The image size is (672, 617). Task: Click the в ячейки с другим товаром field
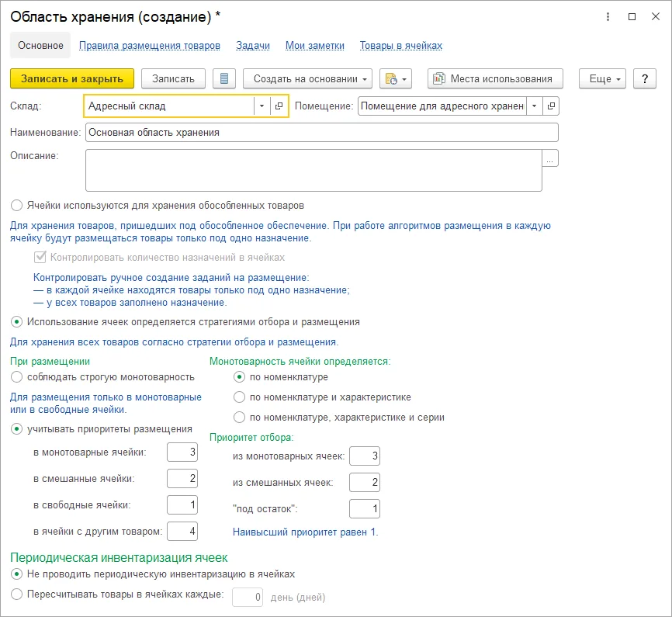point(182,532)
